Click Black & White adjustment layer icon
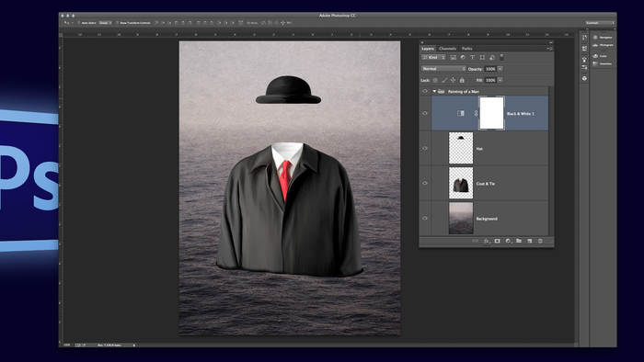Screen dimensions: 644x362 [x=460, y=113]
